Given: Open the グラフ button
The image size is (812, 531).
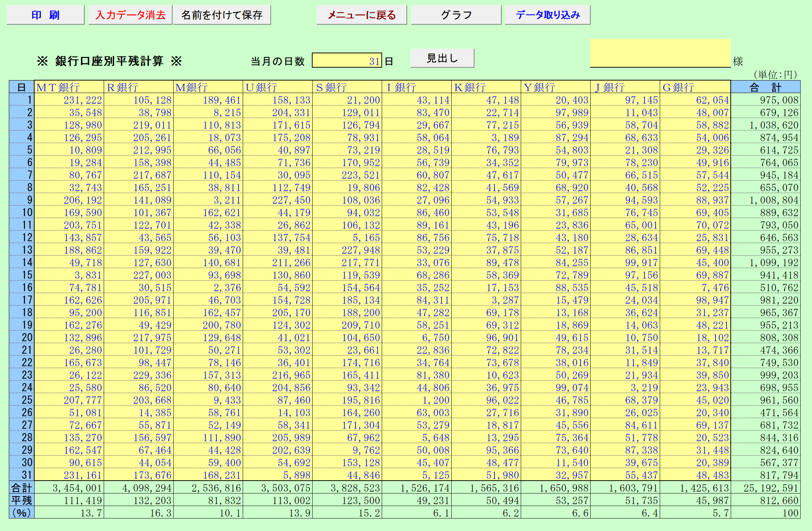Looking at the screenshot, I should [x=456, y=15].
